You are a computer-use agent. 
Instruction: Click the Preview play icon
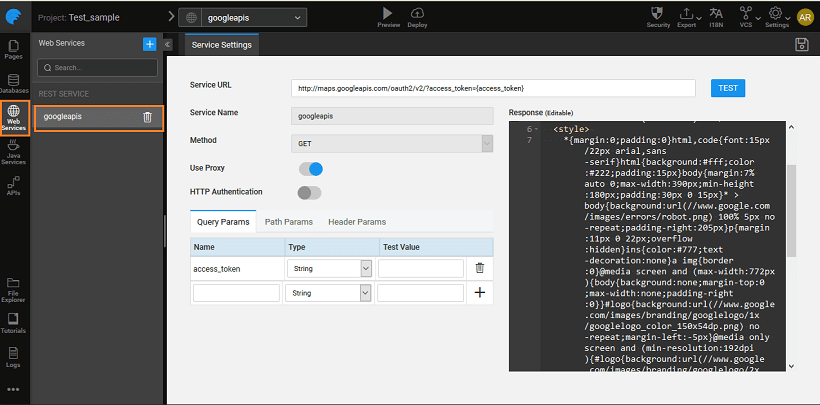pyautogui.click(x=388, y=12)
